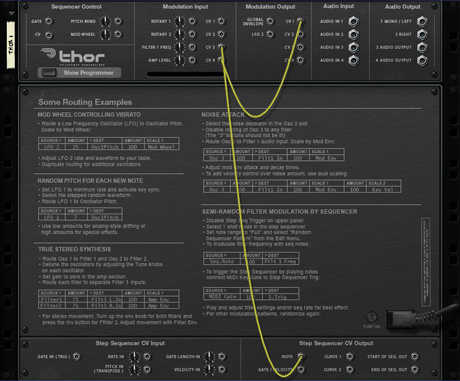Click the Audio In 1 input jack
Screen dimensions: 460x381
[353, 22]
